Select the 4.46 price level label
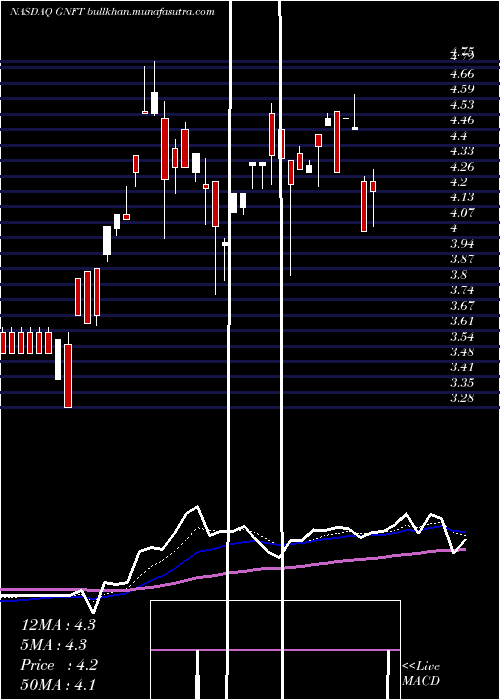Screen dimensions: 500x700 coord(462,120)
